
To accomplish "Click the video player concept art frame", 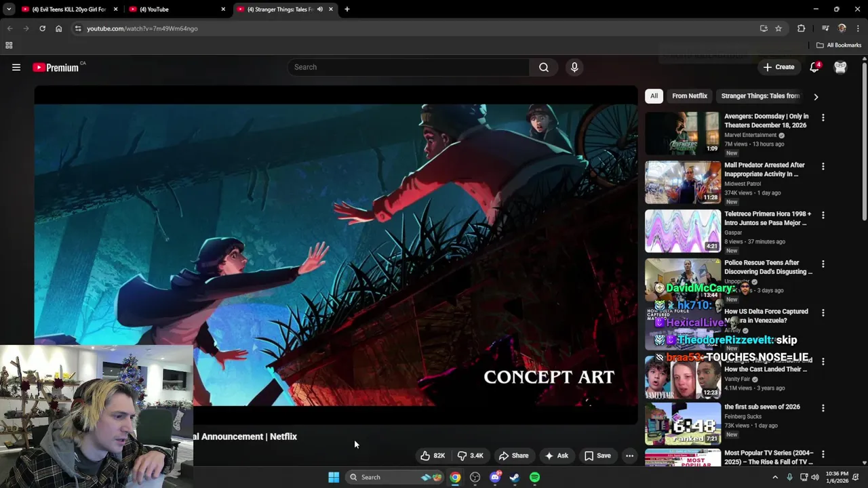I will tap(336, 255).
